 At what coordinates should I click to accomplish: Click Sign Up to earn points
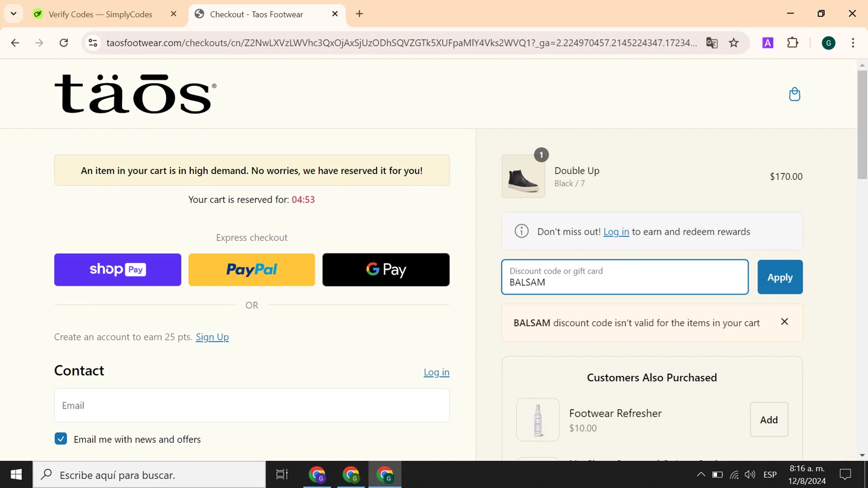(x=212, y=337)
